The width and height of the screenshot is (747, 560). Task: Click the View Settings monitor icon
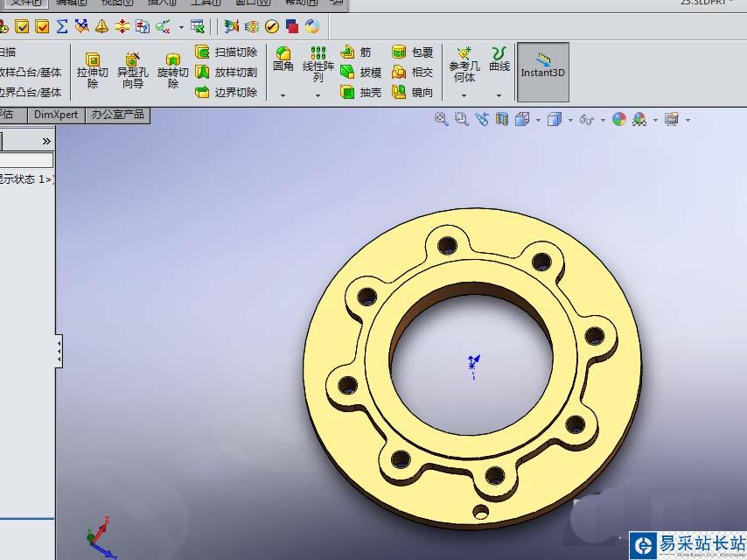[x=672, y=119]
